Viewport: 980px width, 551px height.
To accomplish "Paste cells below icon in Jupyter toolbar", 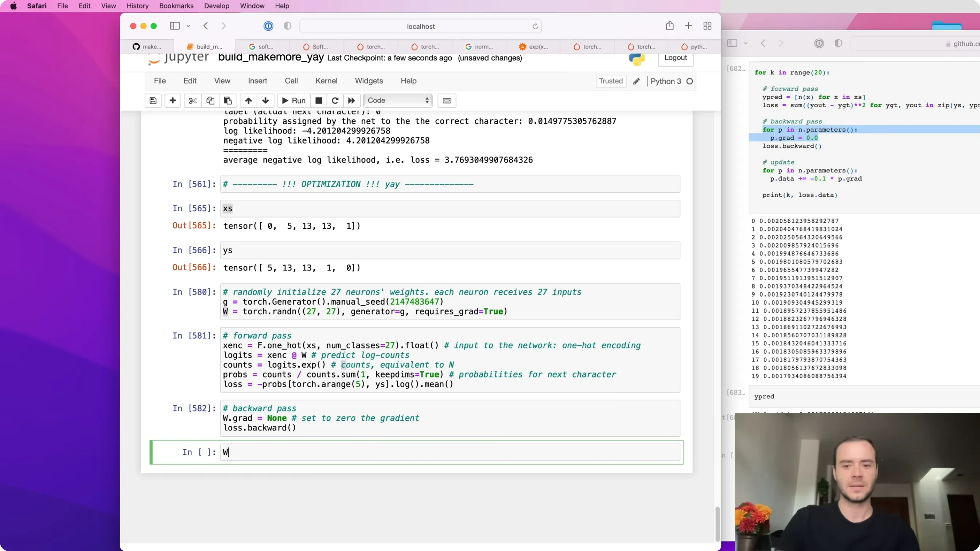I will pyautogui.click(x=227, y=100).
